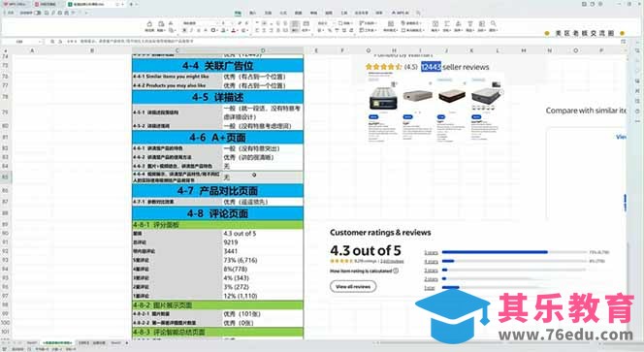The image size is (644, 352).
Task: Click the 3 stars rating link
Action: 431,271
